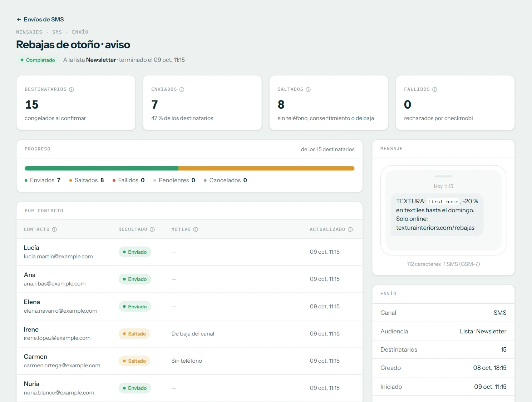Viewport: 532px width, 402px height.
Task: Select the Nuria contact name
Action: pos(31,384)
